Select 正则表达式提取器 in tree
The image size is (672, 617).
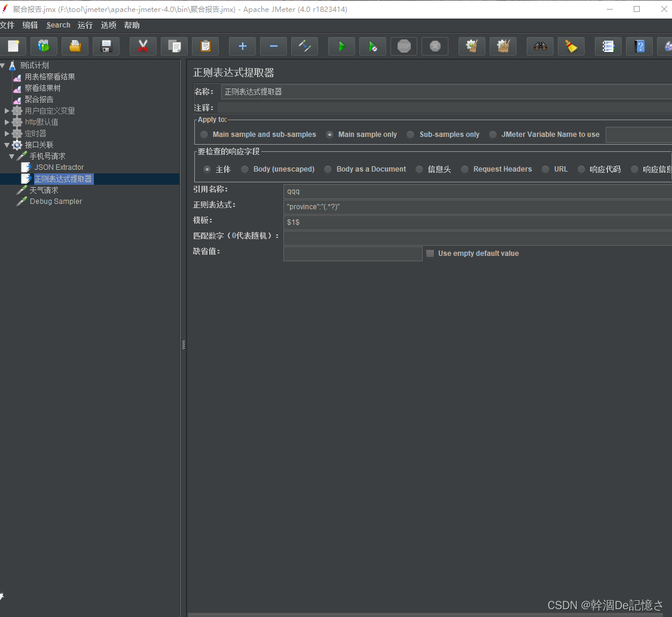pyautogui.click(x=63, y=179)
